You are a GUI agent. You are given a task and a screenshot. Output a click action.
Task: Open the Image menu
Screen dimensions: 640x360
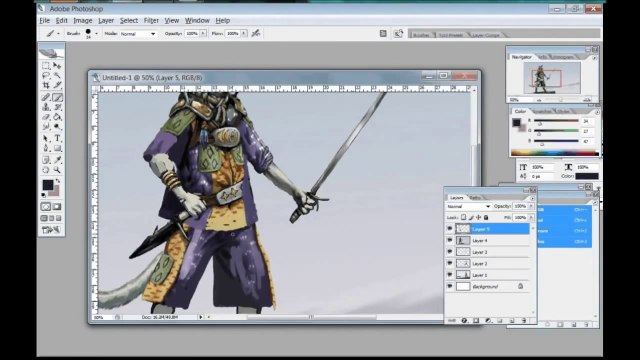pyautogui.click(x=83, y=20)
